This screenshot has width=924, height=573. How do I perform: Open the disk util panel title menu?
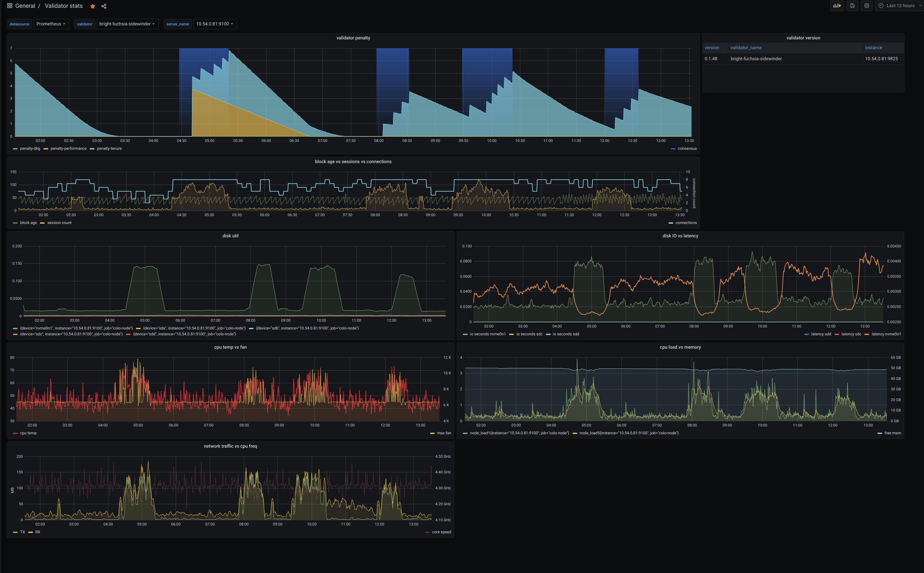click(x=230, y=236)
